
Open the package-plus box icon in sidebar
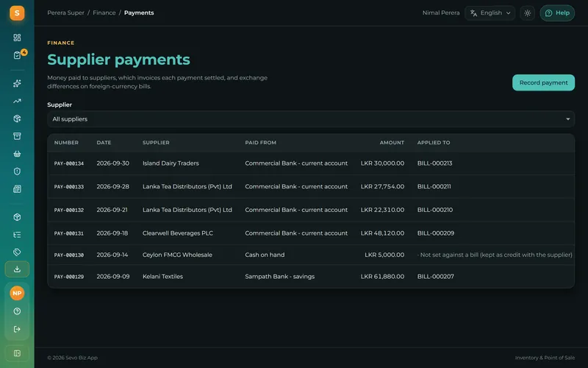pos(17,118)
